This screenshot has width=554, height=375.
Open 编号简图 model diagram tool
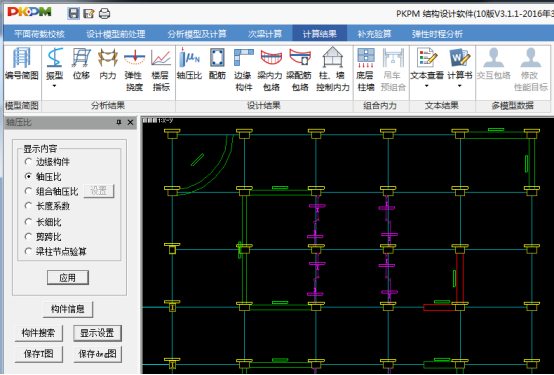click(22, 64)
